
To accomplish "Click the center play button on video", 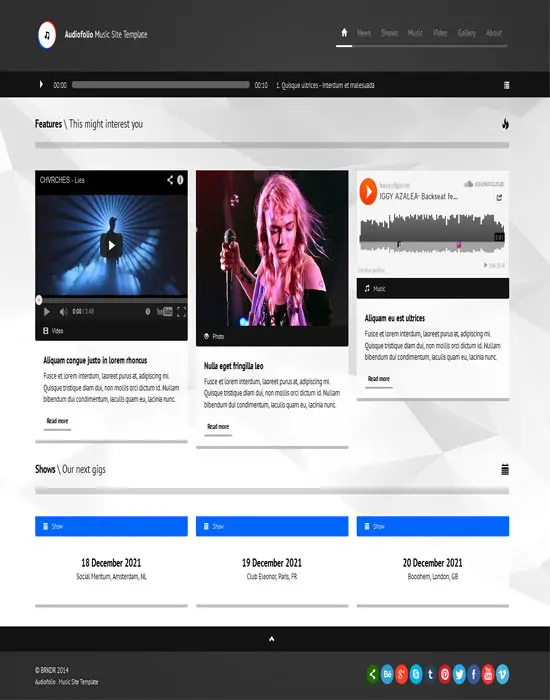I will [111, 245].
